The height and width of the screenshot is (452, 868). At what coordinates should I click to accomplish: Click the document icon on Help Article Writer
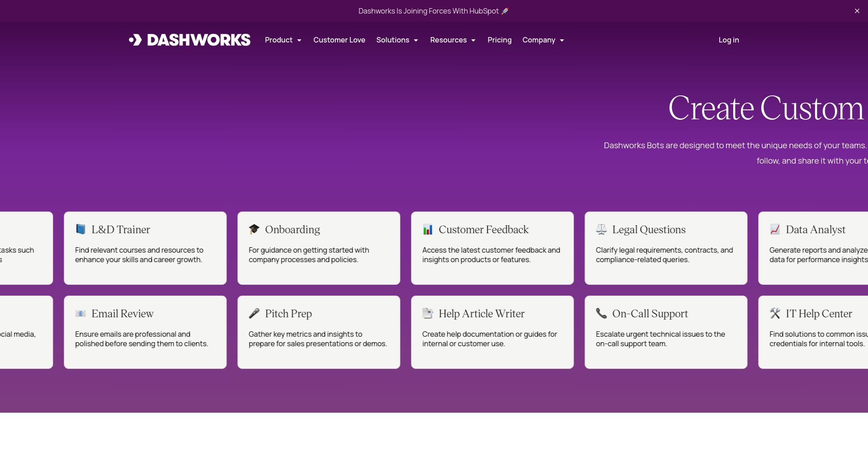428,314
